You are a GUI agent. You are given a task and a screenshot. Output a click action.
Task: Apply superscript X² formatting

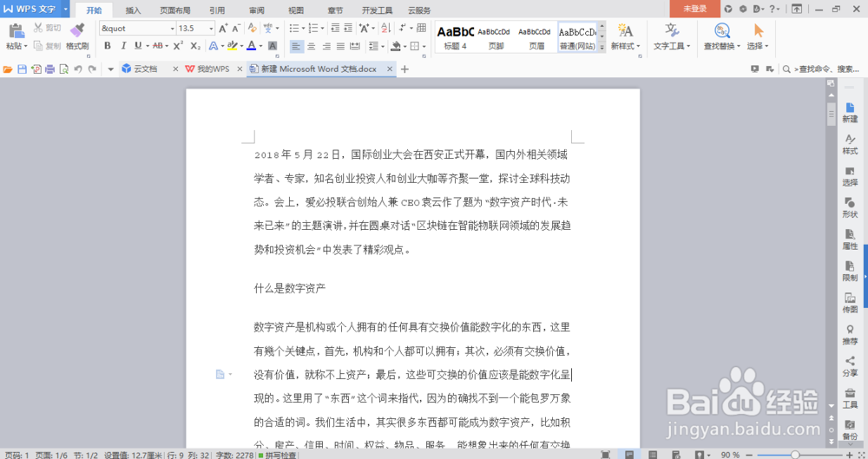(x=178, y=45)
